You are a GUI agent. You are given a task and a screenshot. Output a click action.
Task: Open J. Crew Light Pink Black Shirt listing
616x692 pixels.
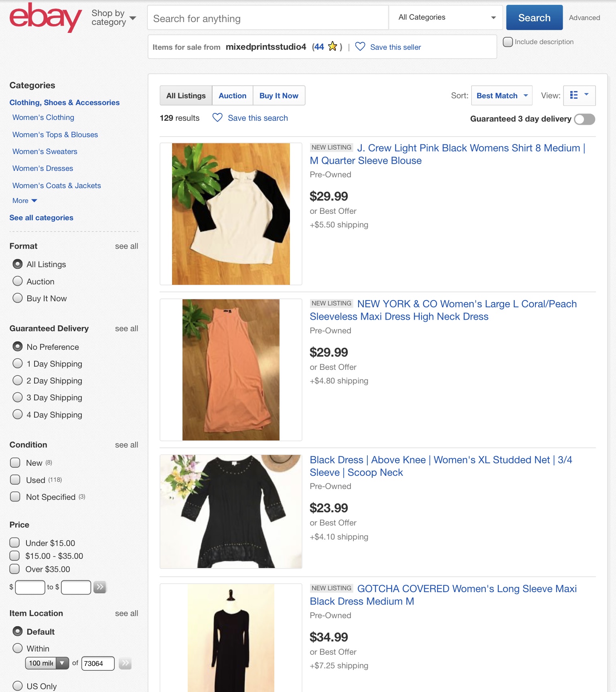[x=447, y=154]
